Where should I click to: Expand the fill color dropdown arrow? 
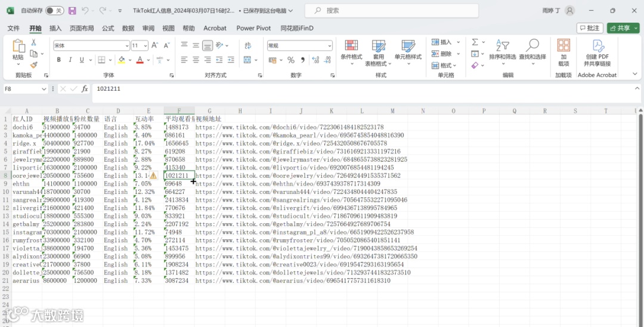pos(130,60)
